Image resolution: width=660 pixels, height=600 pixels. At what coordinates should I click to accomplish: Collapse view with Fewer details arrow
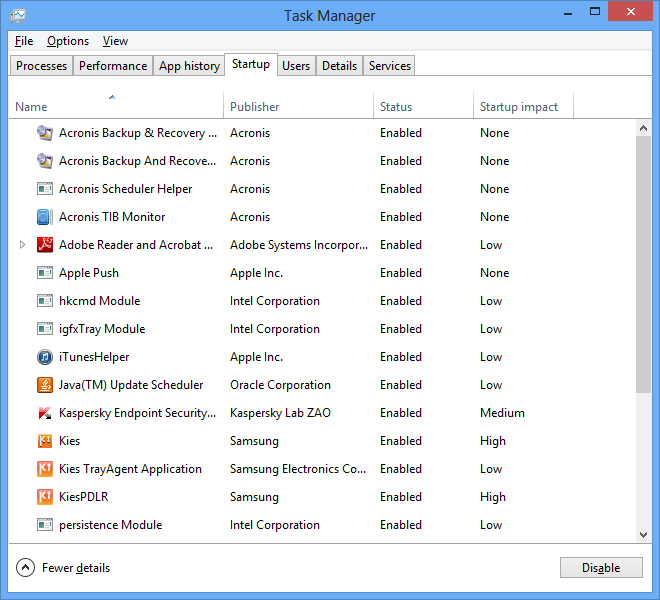coord(26,568)
